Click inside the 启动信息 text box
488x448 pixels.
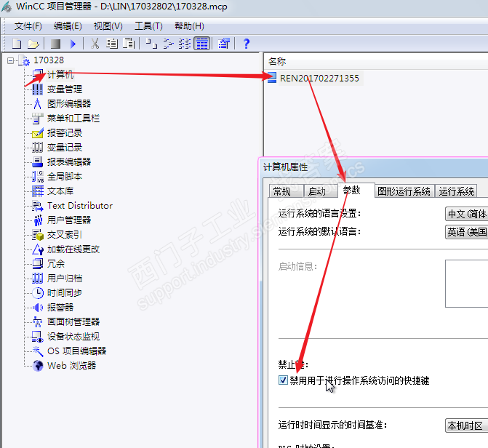466,284
